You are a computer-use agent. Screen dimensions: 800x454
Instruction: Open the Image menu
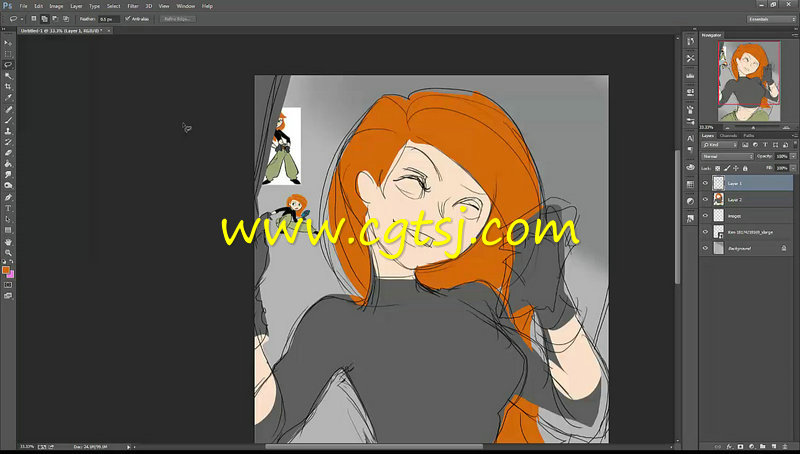pyautogui.click(x=56, y=6)
